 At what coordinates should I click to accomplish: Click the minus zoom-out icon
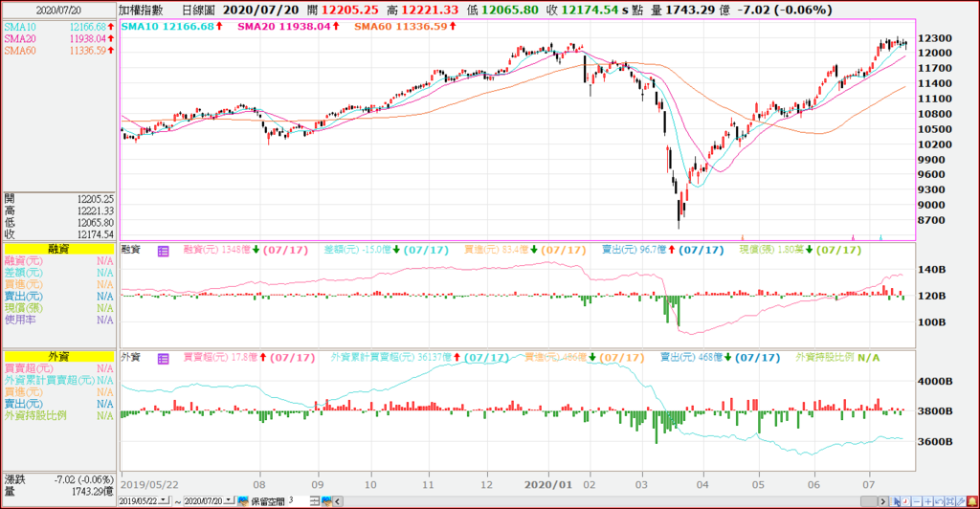(x=917, y=501)
